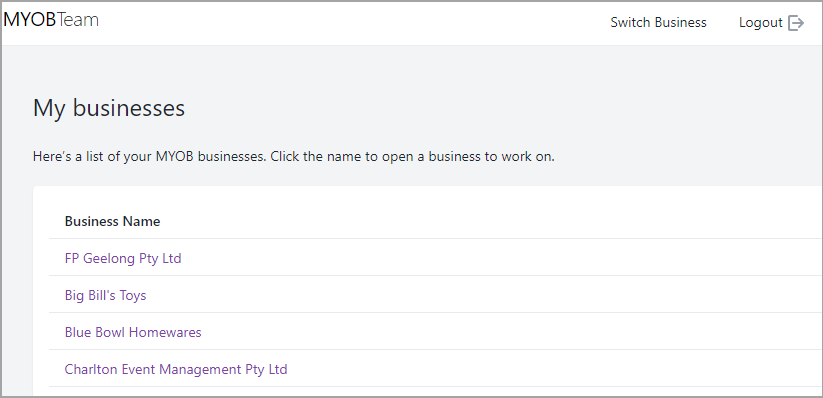823x398 pixels.
Task: Click the instruction sentence below the heading
Action: click(293, 156)
